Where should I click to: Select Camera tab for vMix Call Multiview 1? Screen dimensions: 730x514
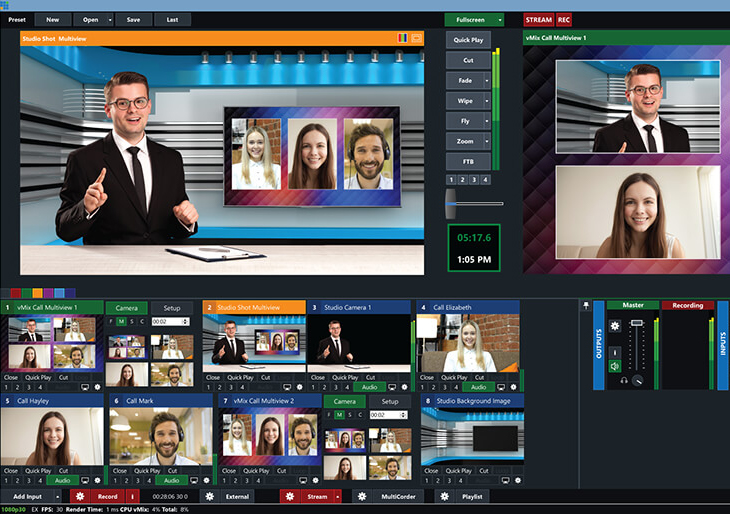tap(127, 308)
